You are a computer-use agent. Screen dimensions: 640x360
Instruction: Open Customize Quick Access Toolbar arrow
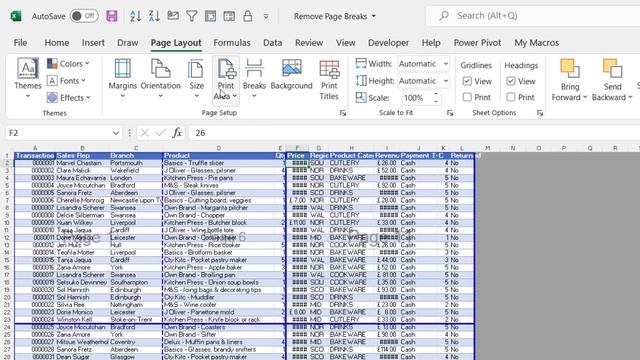(266, 16)
